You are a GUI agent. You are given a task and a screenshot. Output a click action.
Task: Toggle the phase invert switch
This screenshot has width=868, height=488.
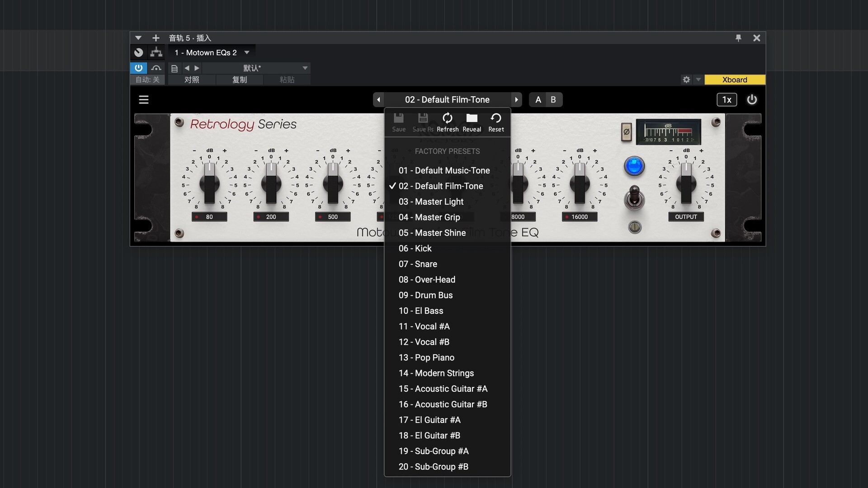point(626,132)
